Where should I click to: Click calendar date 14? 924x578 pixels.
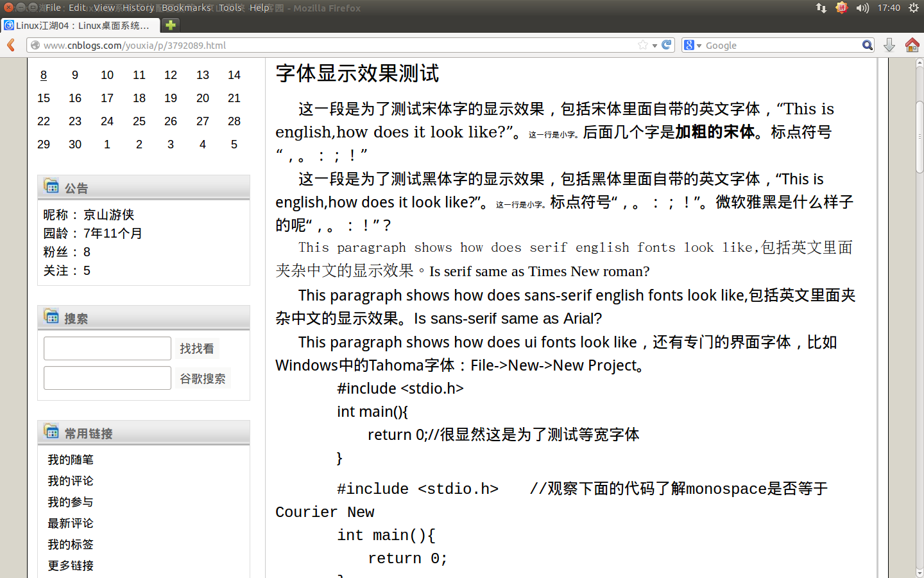coord(234,75)
